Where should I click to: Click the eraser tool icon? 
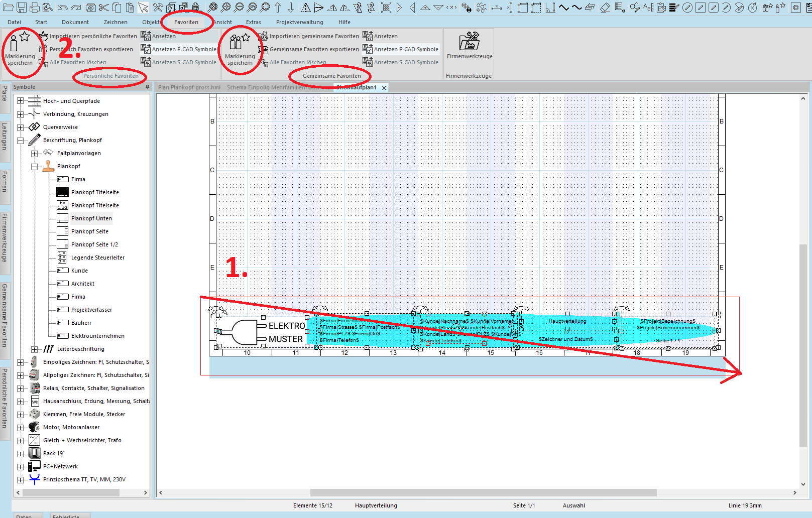[x=605, y=8]
